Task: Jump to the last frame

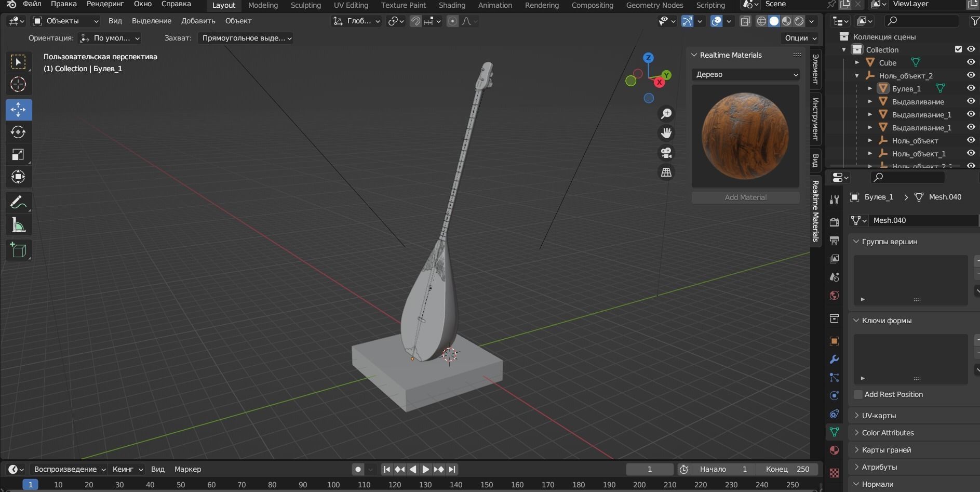Action: (452, 469)
